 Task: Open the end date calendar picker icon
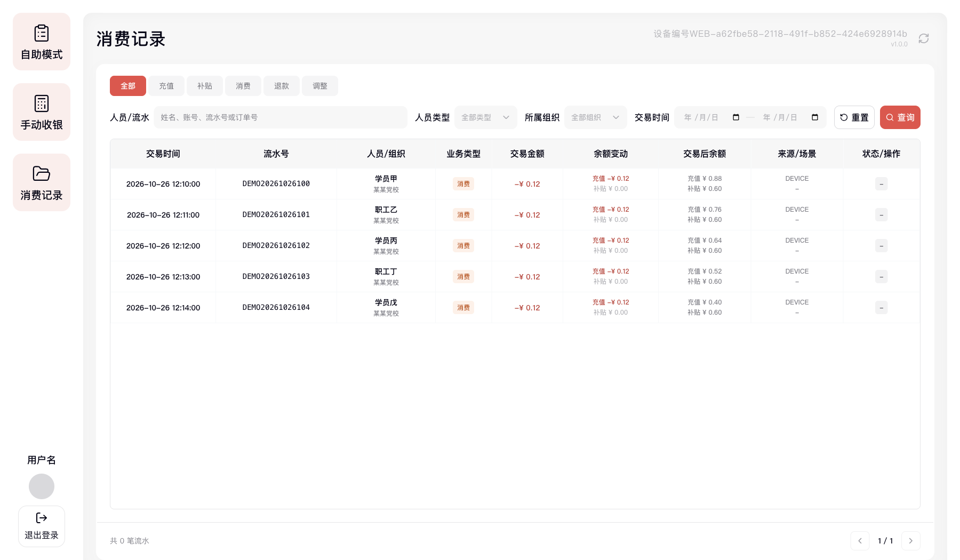coord(815,117)
